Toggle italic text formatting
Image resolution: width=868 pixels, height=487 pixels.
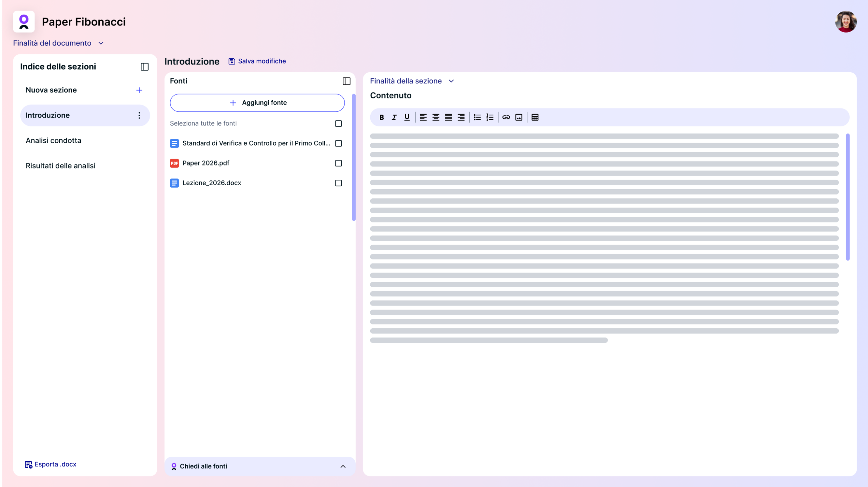pos(394,117)
